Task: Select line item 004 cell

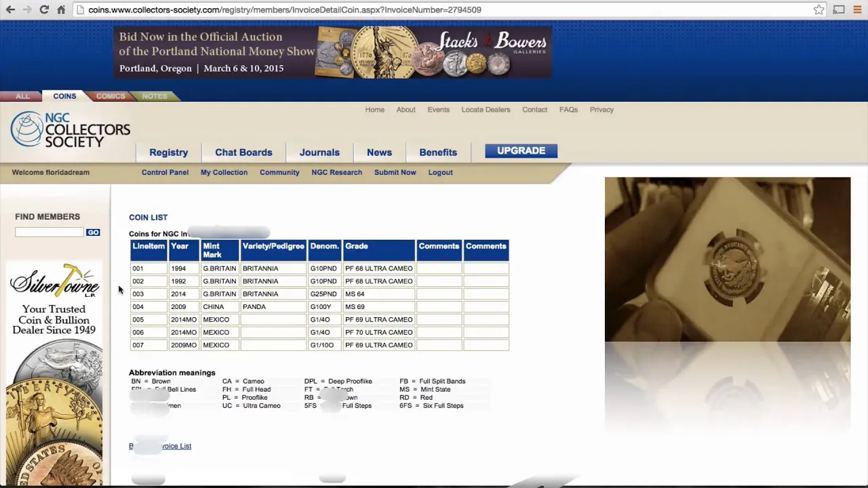Action: pyautogui.click(x=149, y=306)
